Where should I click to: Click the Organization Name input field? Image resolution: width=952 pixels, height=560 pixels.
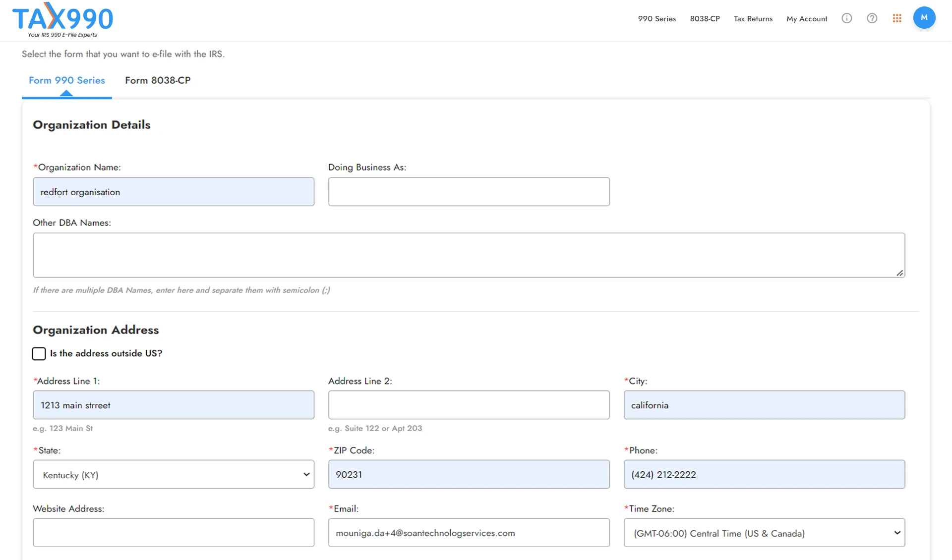tap(174, 191)
